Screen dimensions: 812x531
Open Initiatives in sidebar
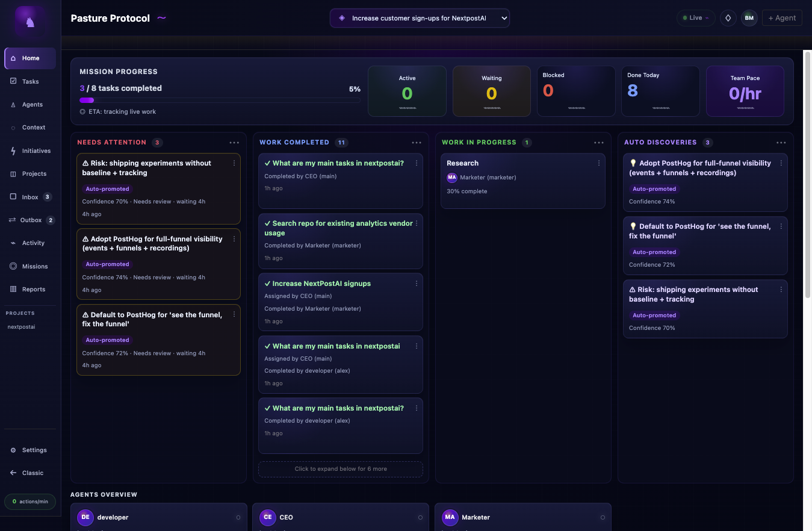[x=30, y=151]
